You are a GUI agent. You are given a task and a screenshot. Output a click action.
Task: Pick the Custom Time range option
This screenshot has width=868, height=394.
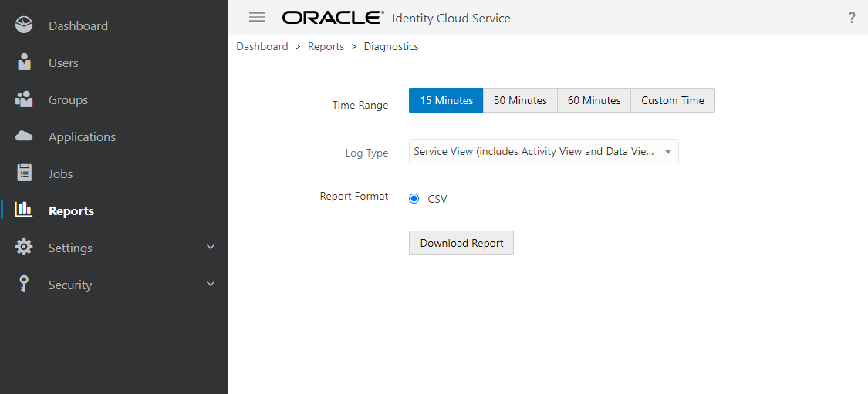pyautogui.click(x=673, y=100)
